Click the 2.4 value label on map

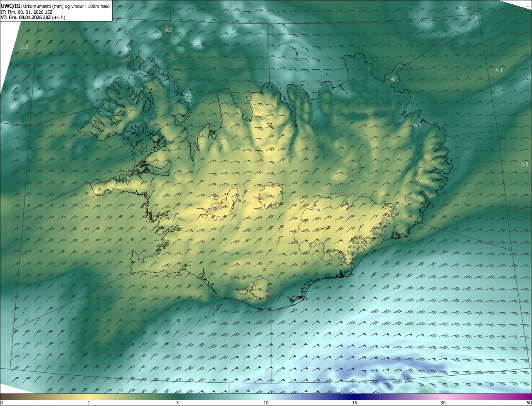pos(374,144)
